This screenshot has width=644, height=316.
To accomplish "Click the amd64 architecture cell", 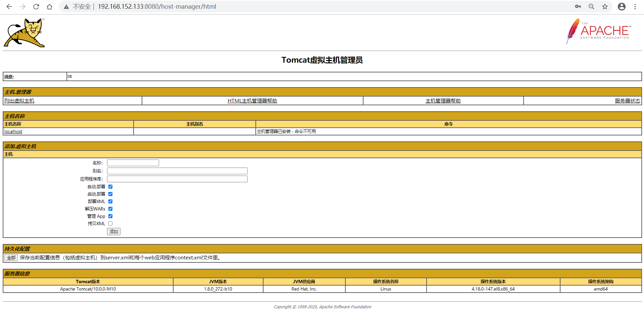I will pyautogui.click(x=601, y=289).
